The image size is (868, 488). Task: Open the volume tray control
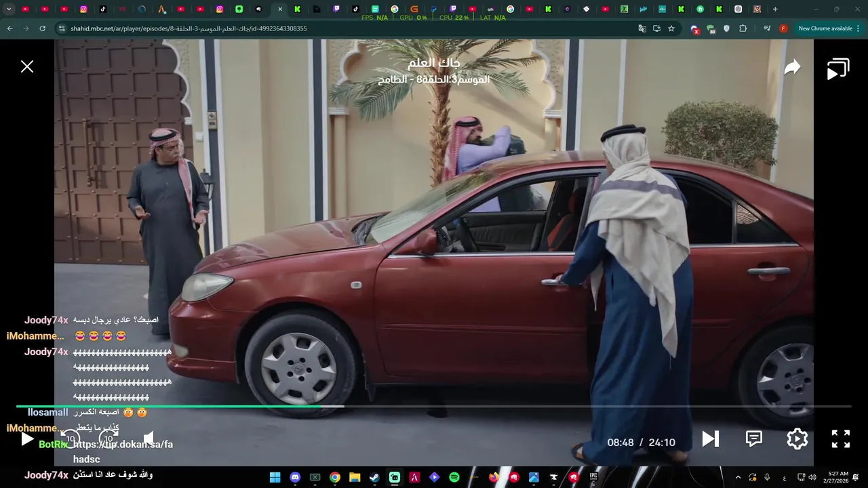point(812,477)
